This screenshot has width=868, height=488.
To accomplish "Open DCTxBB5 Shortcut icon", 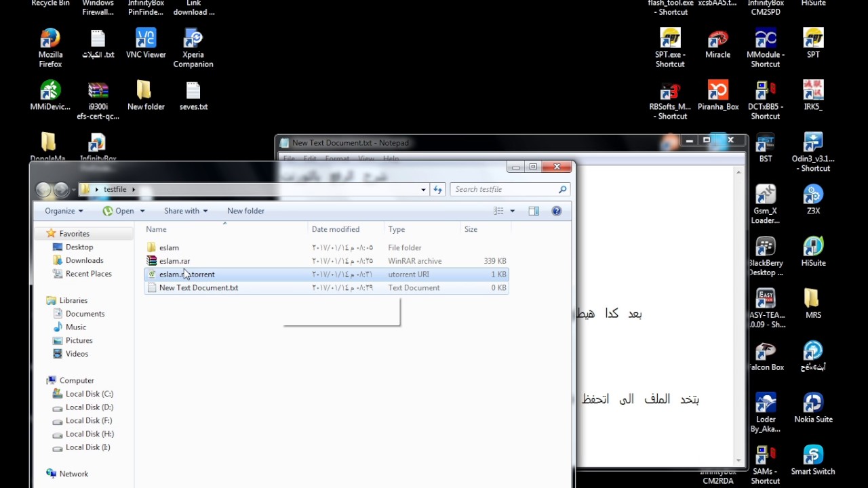I will tap(766, 100).
